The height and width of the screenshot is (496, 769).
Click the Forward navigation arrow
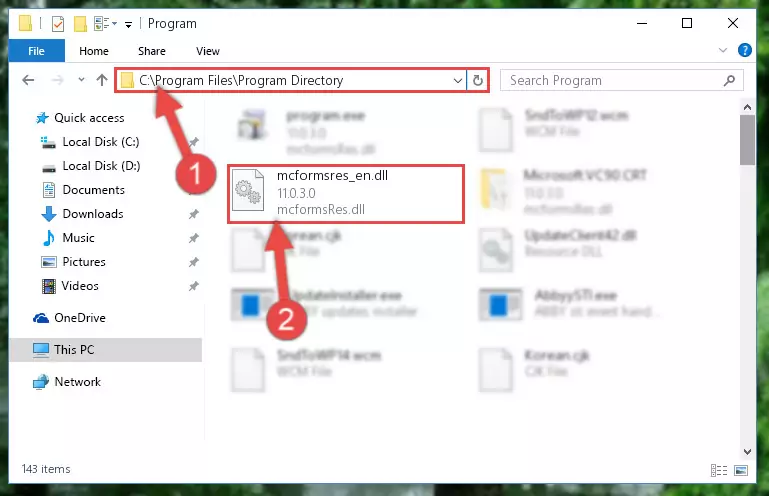point(57,80)
